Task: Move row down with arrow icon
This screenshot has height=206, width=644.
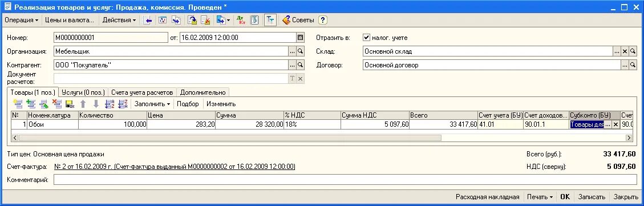Action: pyautogui.click(x=96, y=104)
